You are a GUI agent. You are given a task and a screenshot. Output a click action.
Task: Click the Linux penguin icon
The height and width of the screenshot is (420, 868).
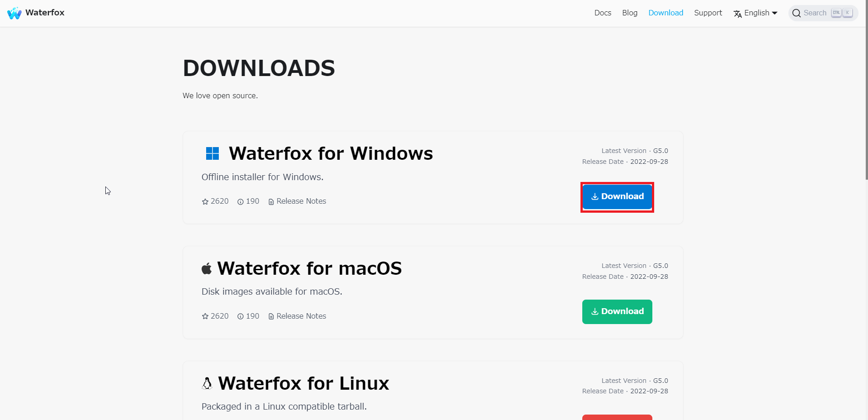tap(207, 383)
